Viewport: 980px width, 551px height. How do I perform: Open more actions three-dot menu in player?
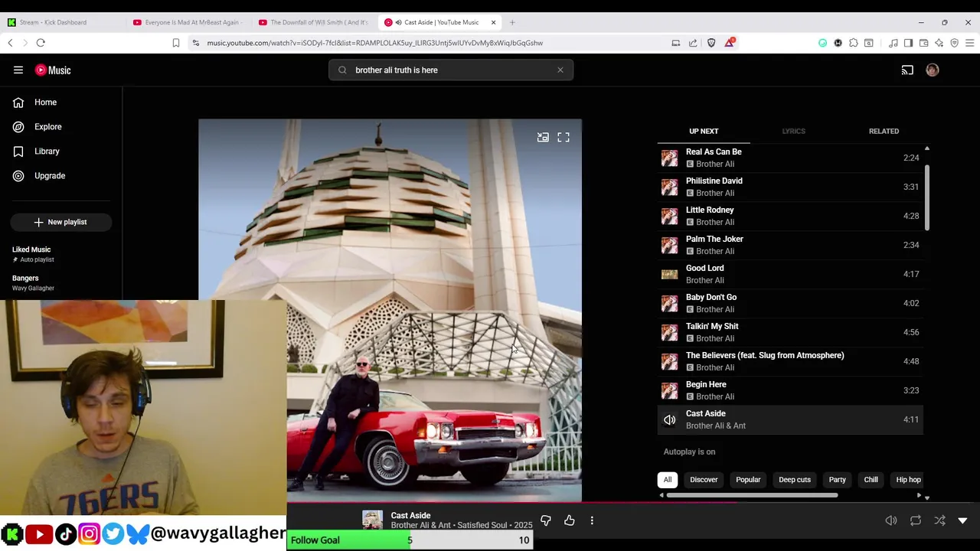click(592, 520)
